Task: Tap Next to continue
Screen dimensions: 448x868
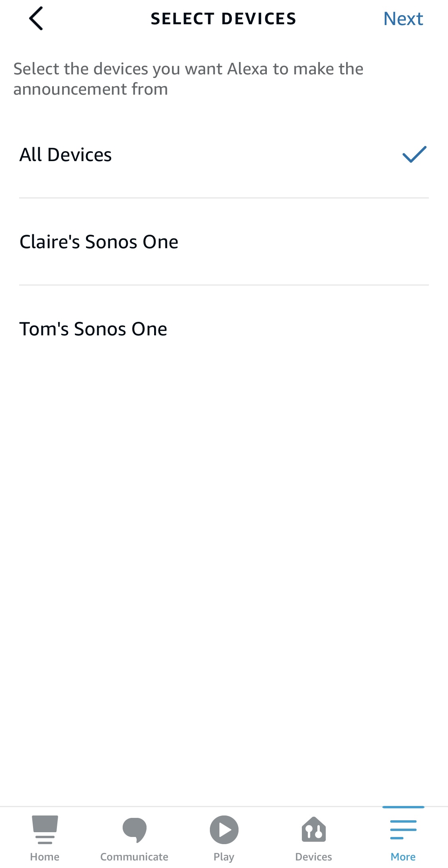Action: point(403,19)
